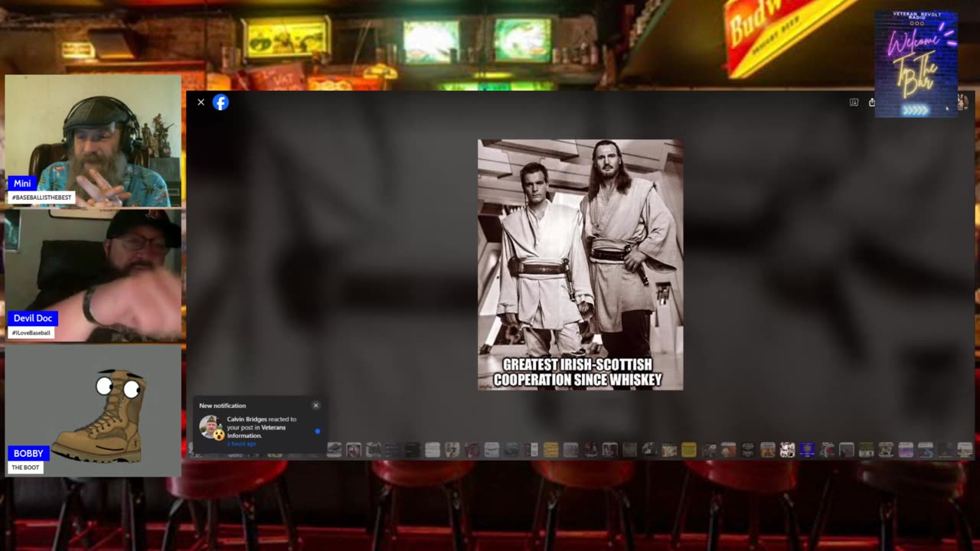
Task: Click the Facebook logo icon
Action: click(220, 102)
